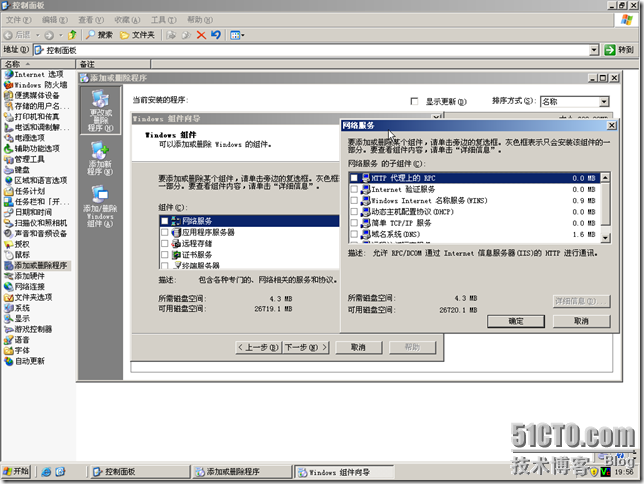
Task: Click 取消 in Windows 组件向导
Action: click(359, 348)
